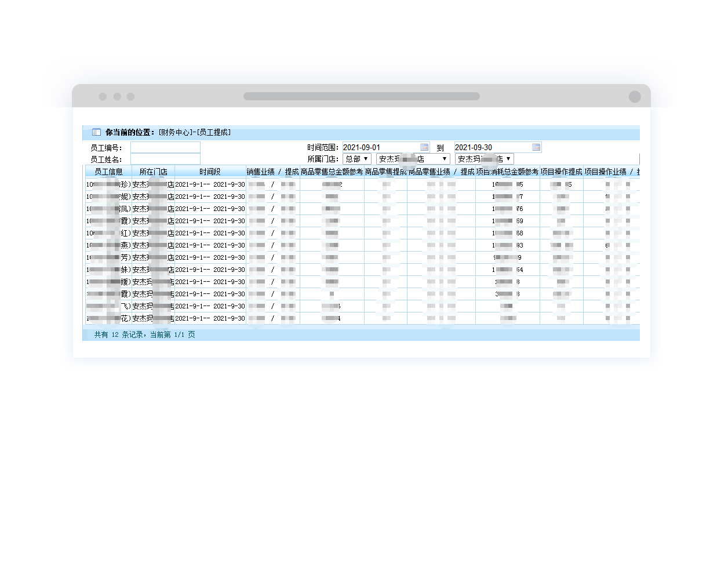Click the 时间范围 label
728x567 pixels.
point(322,148)
